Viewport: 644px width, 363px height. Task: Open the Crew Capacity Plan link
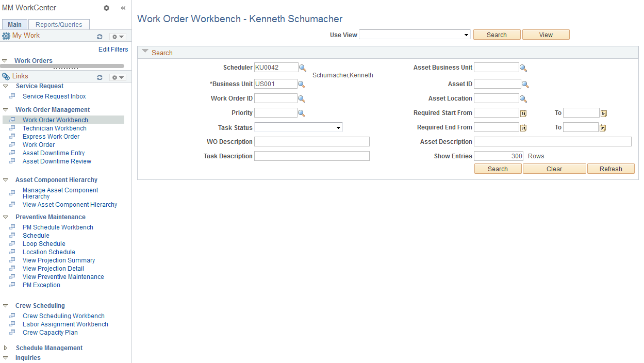pyautogui.click(x=50, y=333)
